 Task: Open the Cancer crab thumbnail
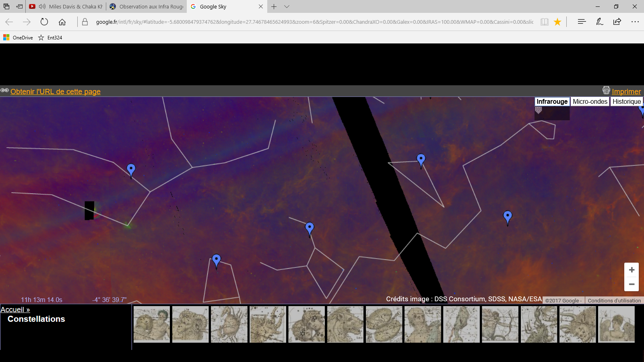click(x=229, y=325)
